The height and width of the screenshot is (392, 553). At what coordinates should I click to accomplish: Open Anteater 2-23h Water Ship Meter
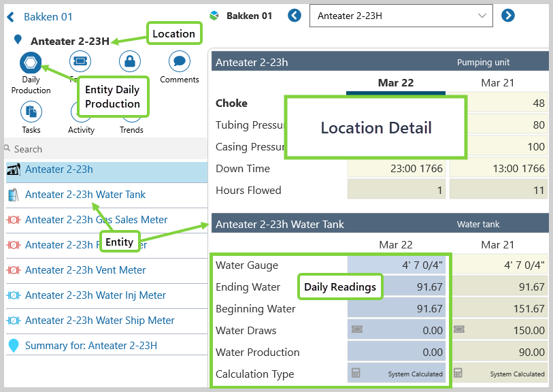point(107,321)
